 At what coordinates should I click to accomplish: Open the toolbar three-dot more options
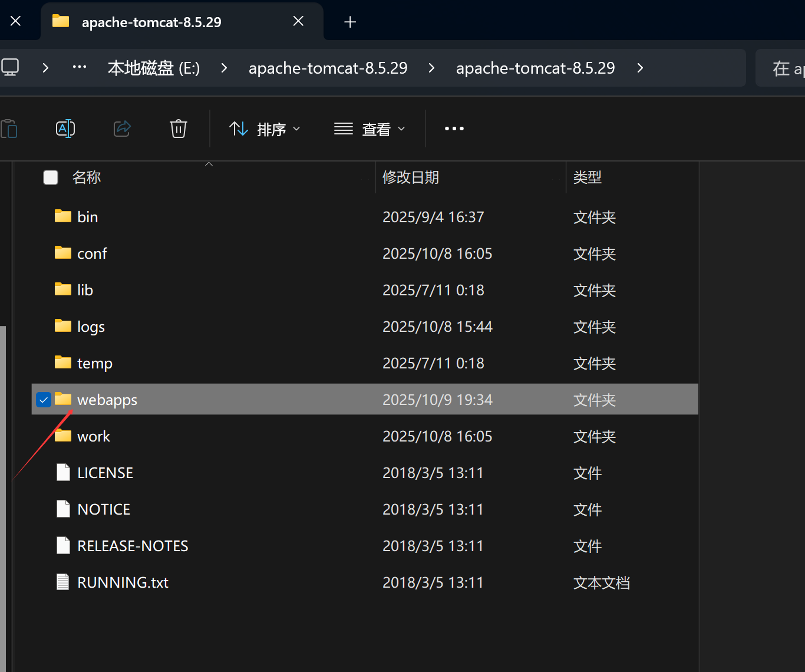click(454, 129)
